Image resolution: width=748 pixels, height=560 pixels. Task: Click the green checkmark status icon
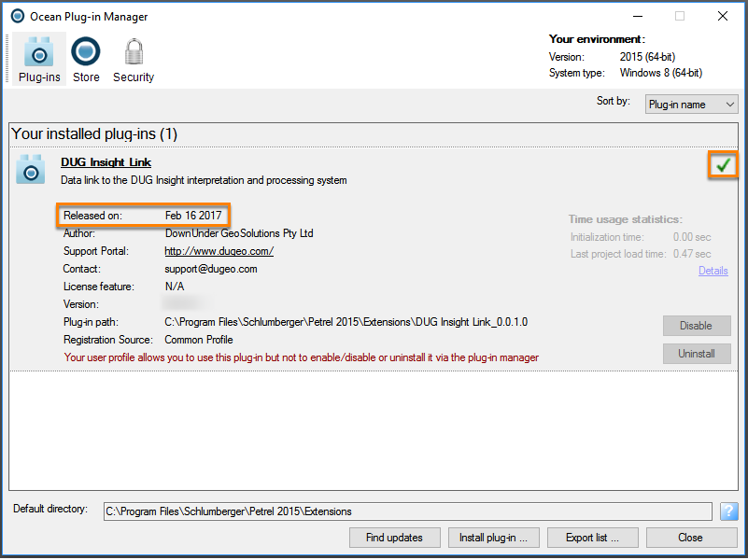point(723,165)
